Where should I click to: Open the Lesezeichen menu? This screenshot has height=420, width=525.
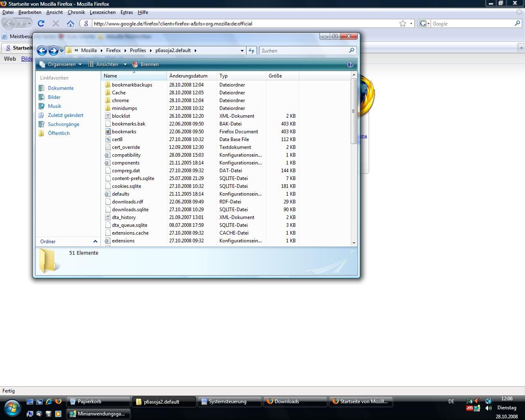103,12
